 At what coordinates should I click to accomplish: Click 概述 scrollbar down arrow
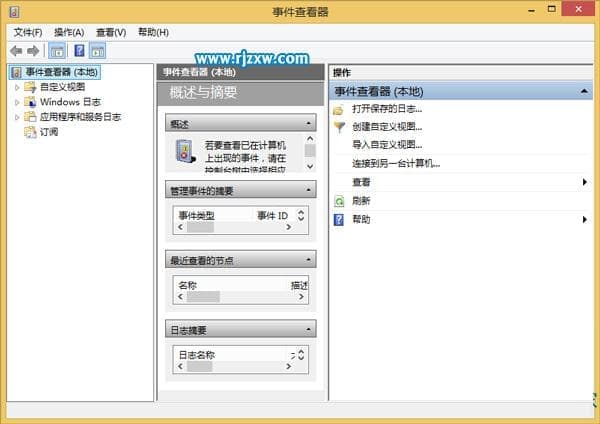(310, 167)
